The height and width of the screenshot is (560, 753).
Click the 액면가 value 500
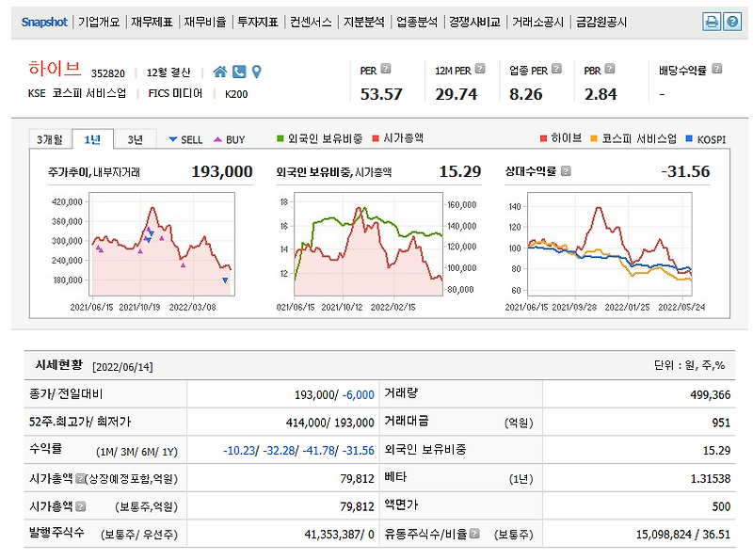tap(721, 506)
